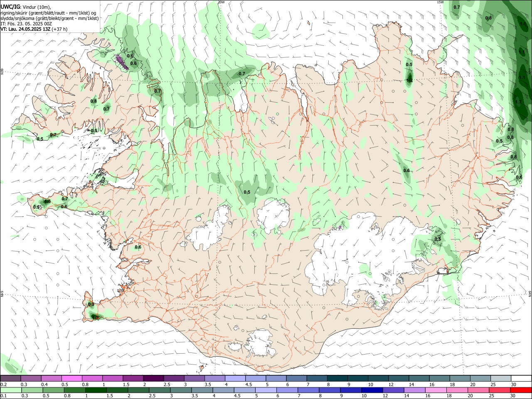Click the rigning/skúrir legend description line
The image size is (532, 399).
(48, 13)
